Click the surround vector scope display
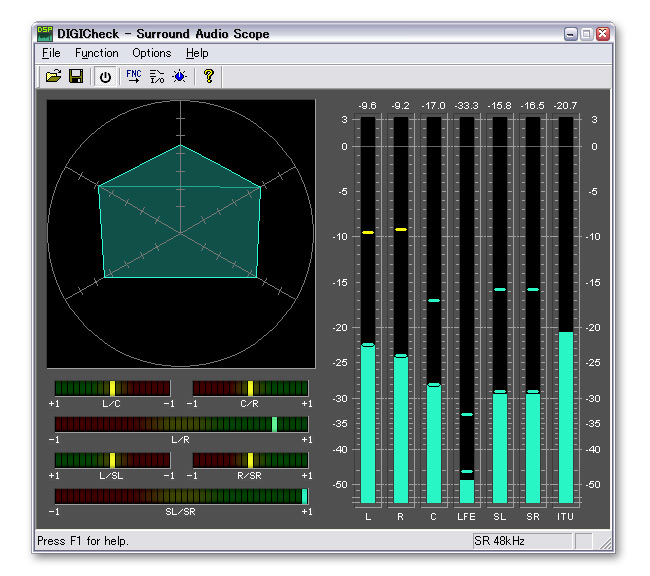 coord(181,234)
